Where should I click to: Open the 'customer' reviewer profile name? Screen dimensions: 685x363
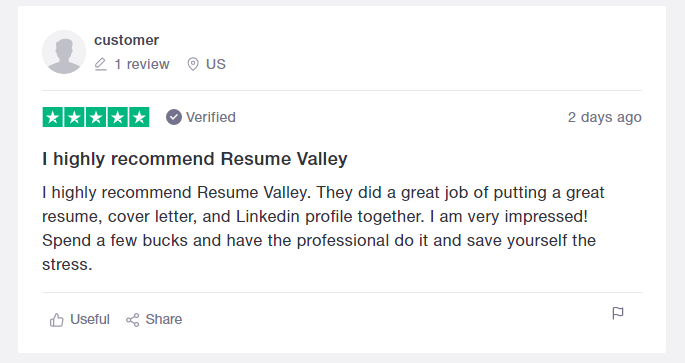coord(126,40)
